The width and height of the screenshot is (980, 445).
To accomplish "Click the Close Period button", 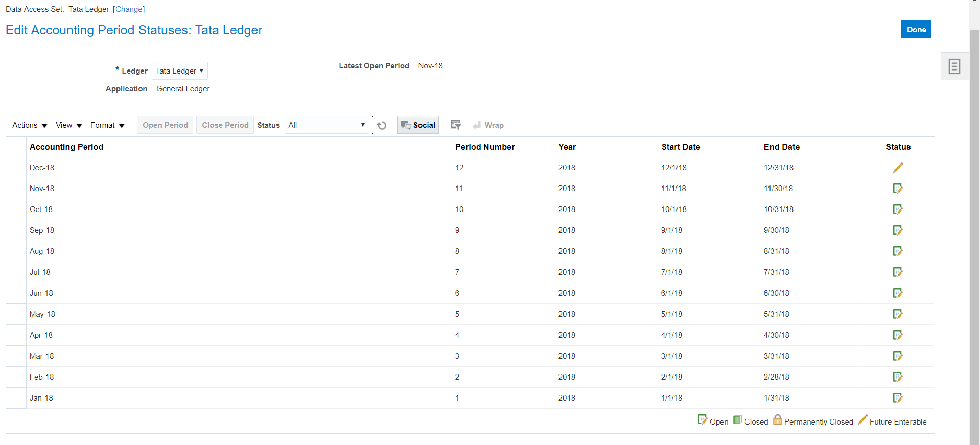I will point(225,125).
